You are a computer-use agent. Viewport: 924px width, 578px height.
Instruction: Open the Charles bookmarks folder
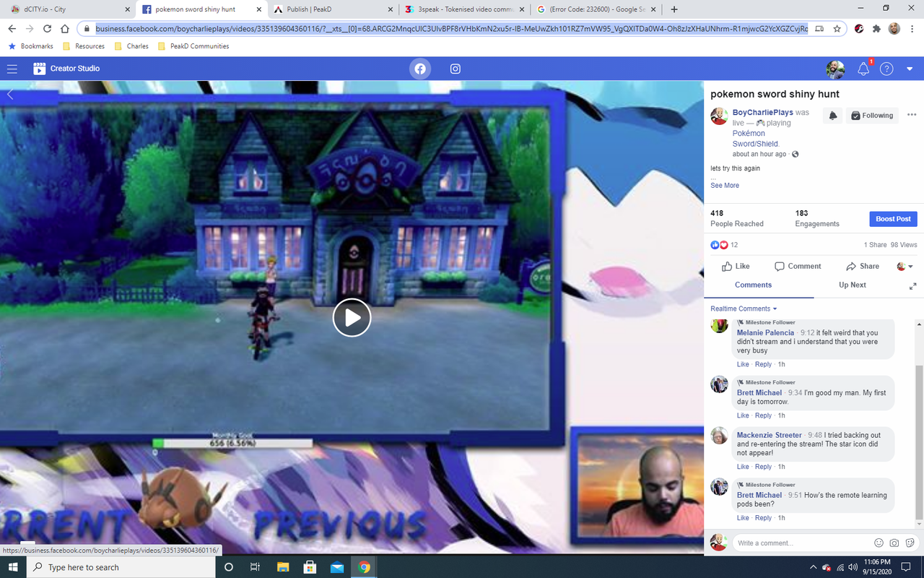[x=131, y=46]
